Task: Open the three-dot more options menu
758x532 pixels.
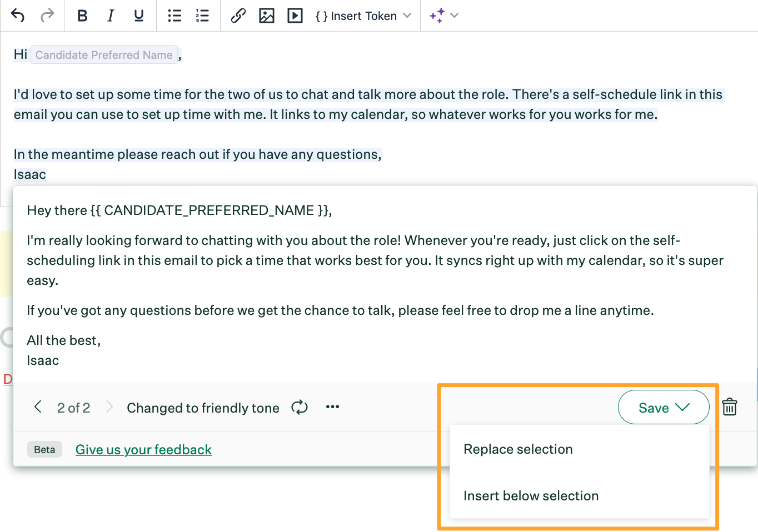Action: pos(332,407)
